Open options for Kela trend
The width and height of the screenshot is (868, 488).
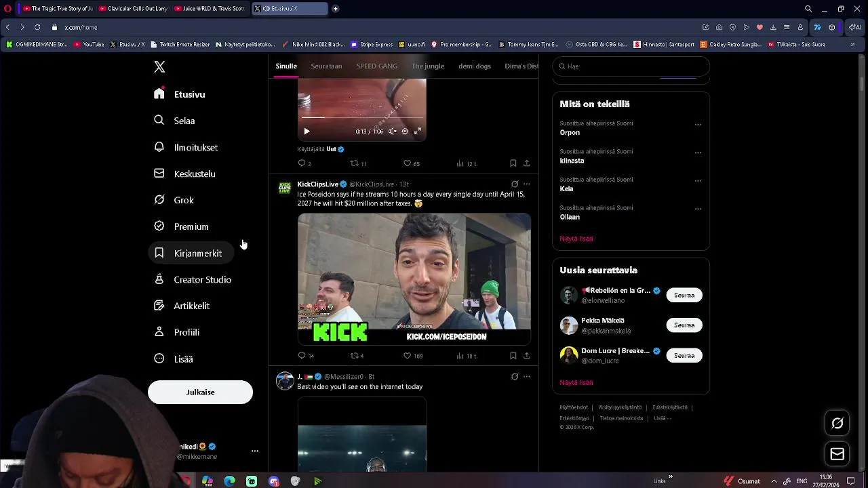click(698, 181)
